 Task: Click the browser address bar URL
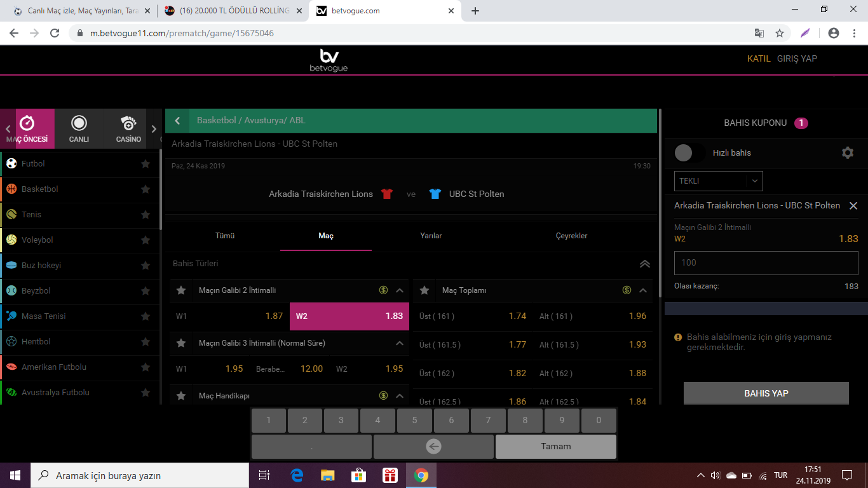[x=182, y=33]
